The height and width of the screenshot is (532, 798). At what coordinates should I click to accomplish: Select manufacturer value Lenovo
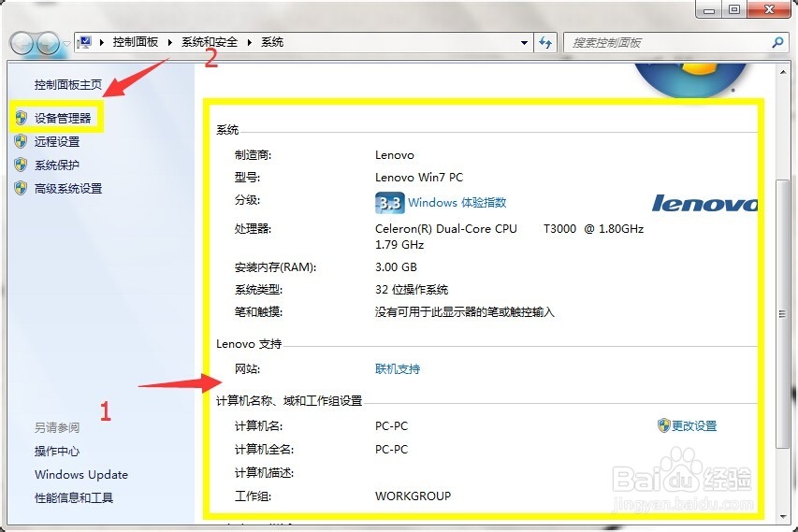pos(395,155)
